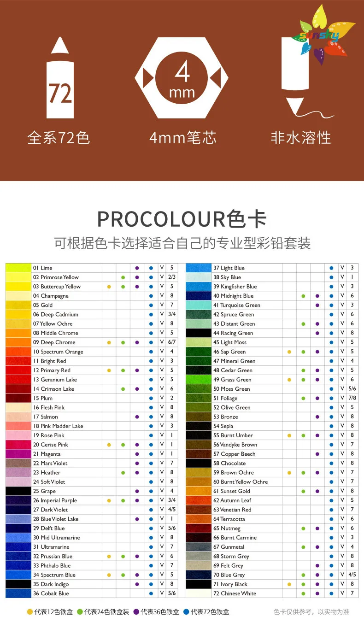Pick the 19 Rose Pink color swatch

pyautogui.click(x=18, y=435)
